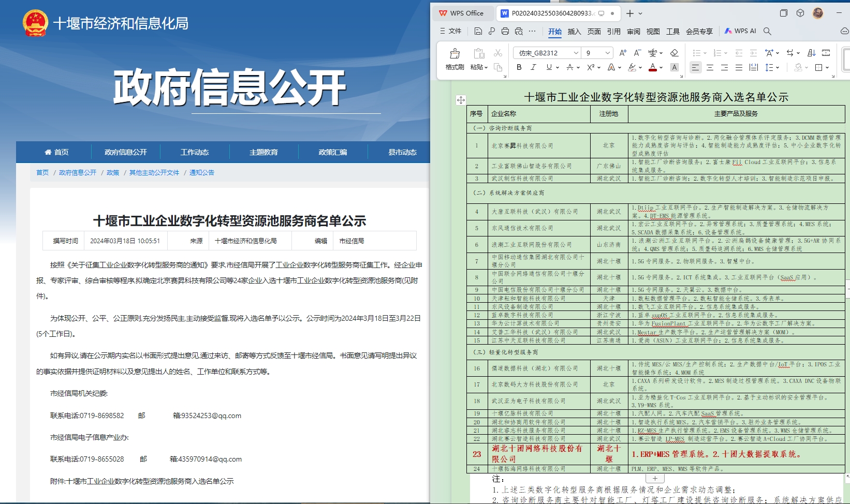Click the Print icon in WPS quick toolbar
The width and height of the screenshot is (850, 504).
coord(505,31)
